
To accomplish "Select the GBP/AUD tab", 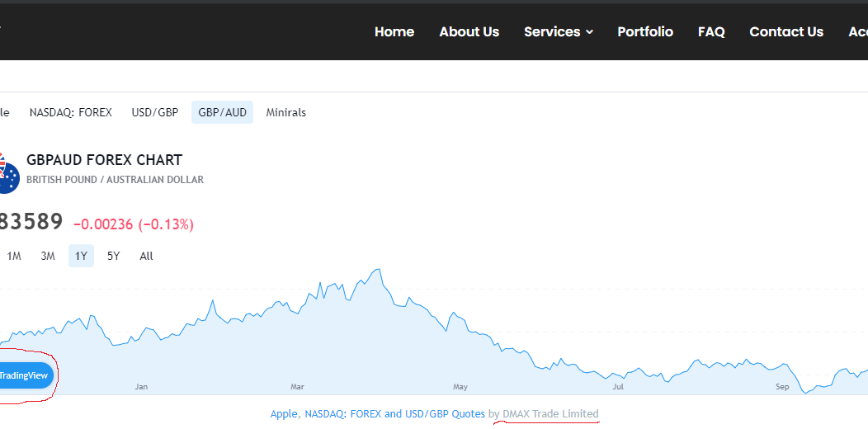I will tap(222, 112).
